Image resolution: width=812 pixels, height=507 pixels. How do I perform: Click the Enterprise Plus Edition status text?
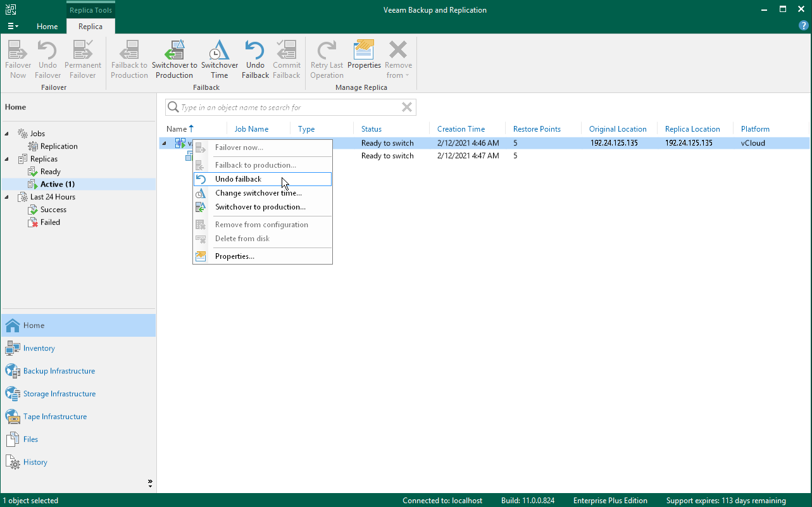(x=610, y=501)
